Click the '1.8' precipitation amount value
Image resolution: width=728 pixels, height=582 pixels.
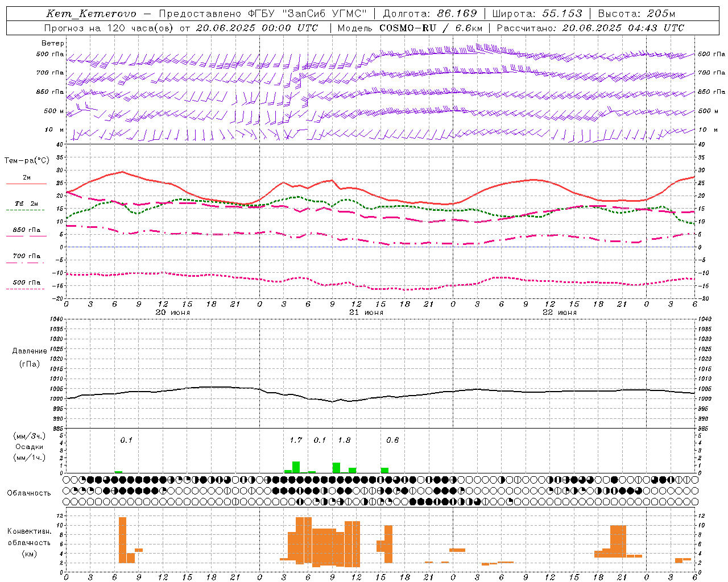tap(344, 440)
